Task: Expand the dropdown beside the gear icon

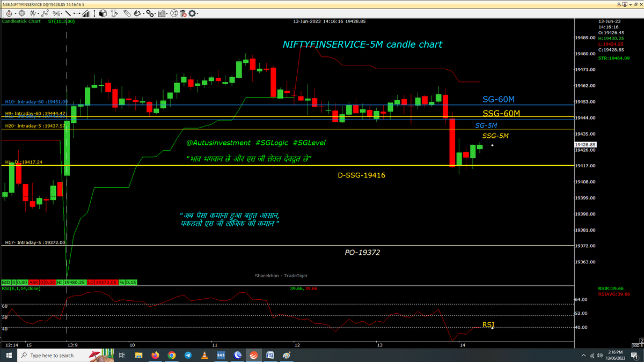Action: [197, 13]
